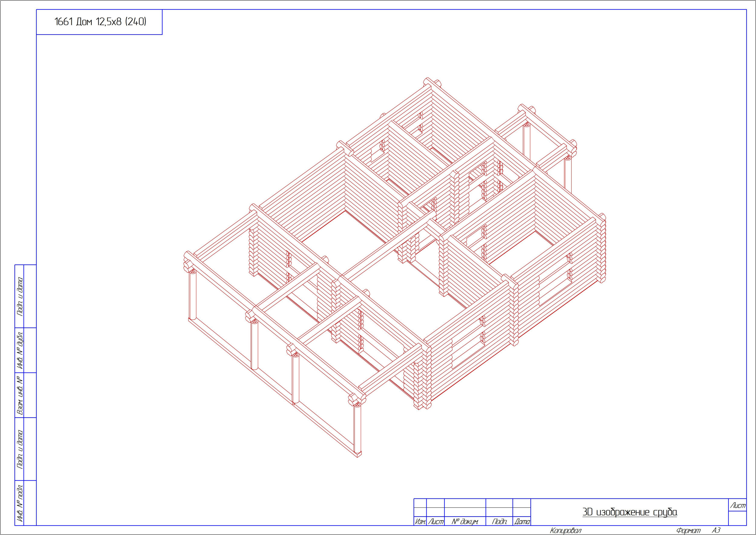Click the 'Инв. № подл.' side stamp cell

click(20, 503)
